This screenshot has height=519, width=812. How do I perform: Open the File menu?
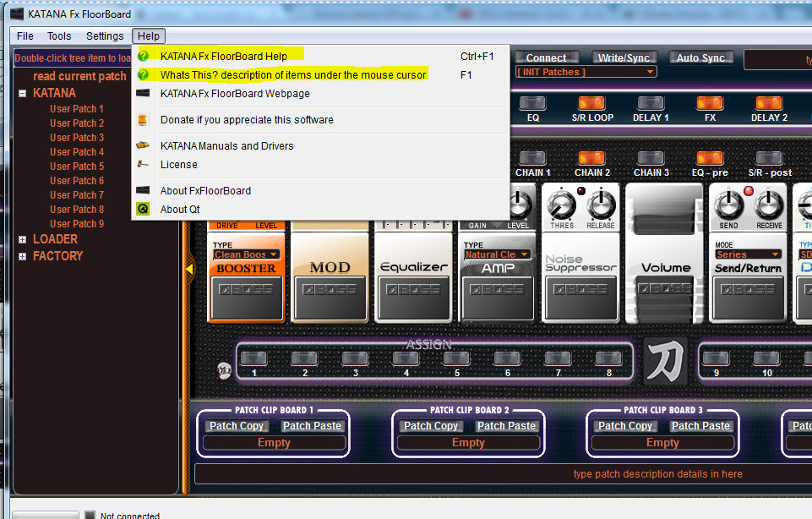tap(25, 36)
